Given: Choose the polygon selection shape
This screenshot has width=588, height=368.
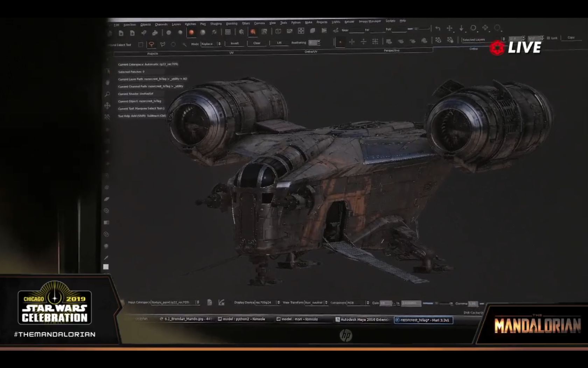Looking at the screenshot, I should coord(162,44).
